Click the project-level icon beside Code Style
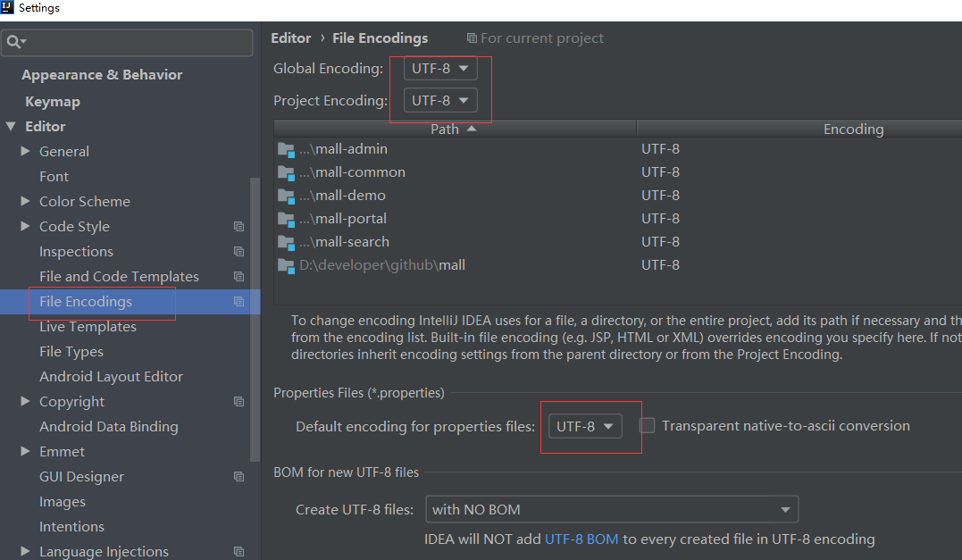This screenshot has width=962, height=560. click(238, 227)
